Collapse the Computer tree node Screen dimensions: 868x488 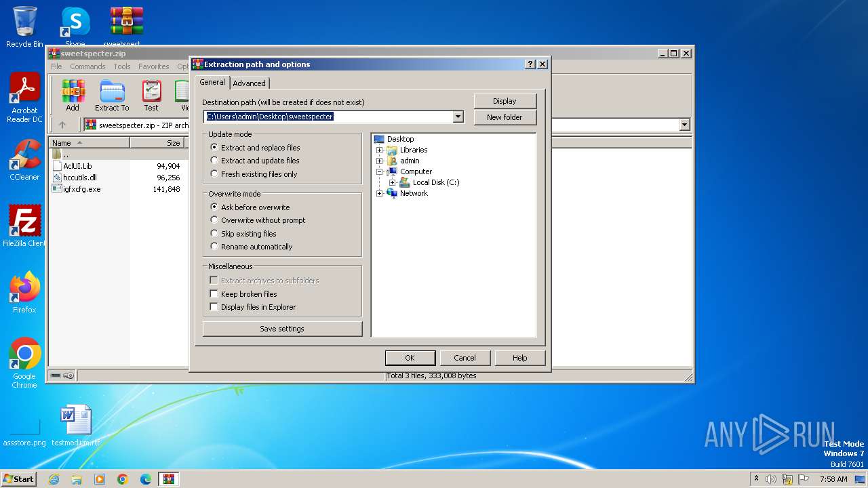[x=380, y=171]
